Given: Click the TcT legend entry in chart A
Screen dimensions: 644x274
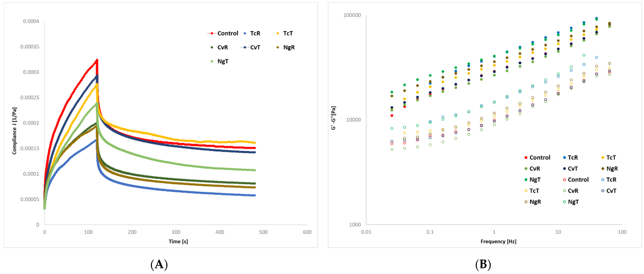Looking at the screenshot, I should [288, 33].
